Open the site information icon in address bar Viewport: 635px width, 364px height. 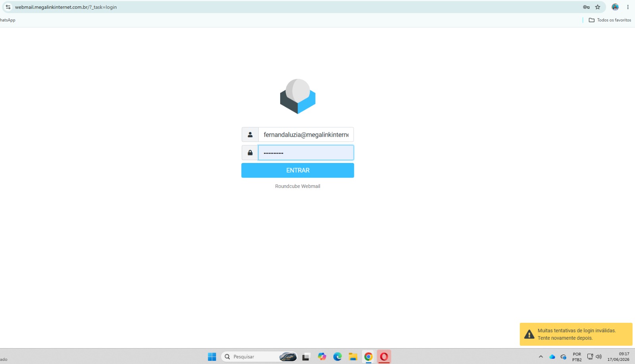(x=8, y=7)
